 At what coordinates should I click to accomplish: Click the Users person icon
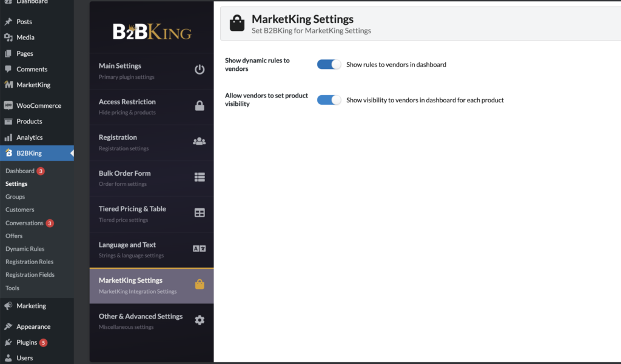tap(8, 358)
